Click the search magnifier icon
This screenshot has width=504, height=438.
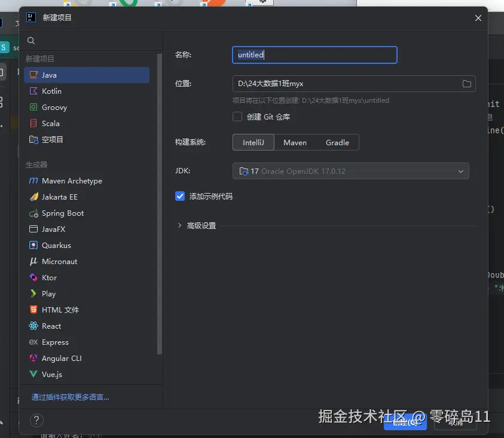pyautogui.click(x=31, y=41)
